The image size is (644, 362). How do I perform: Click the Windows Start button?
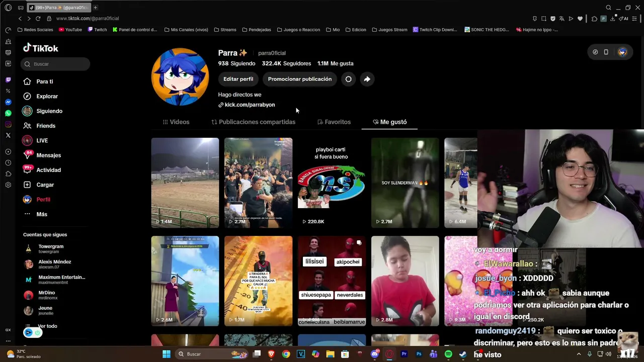[167, 354]
